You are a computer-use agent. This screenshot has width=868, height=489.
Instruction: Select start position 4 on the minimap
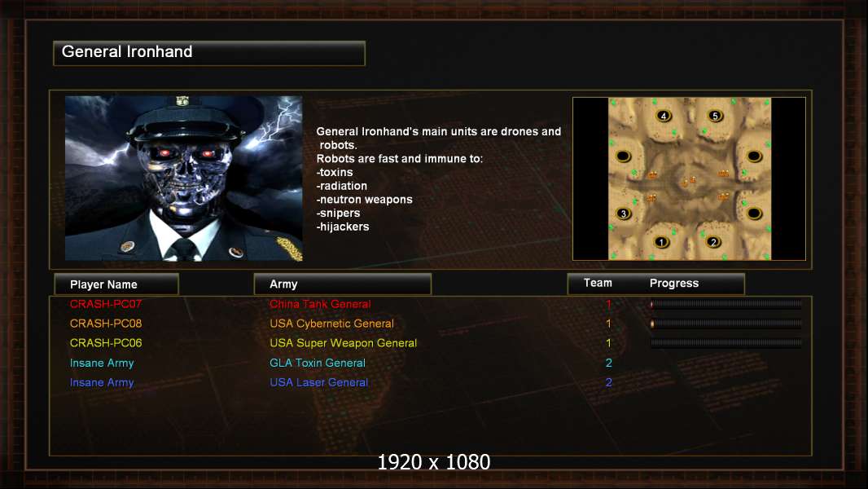point(664,116)
